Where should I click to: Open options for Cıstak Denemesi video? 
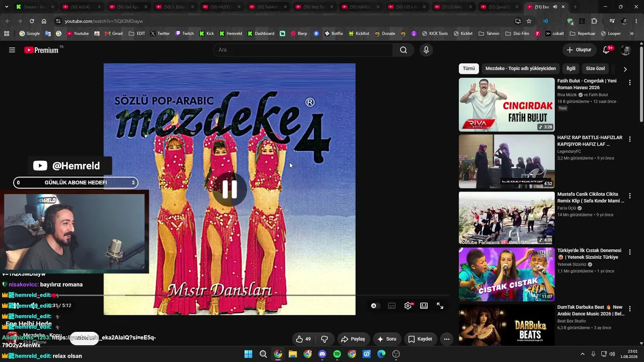pyautogui.click(x=629, y=252)
